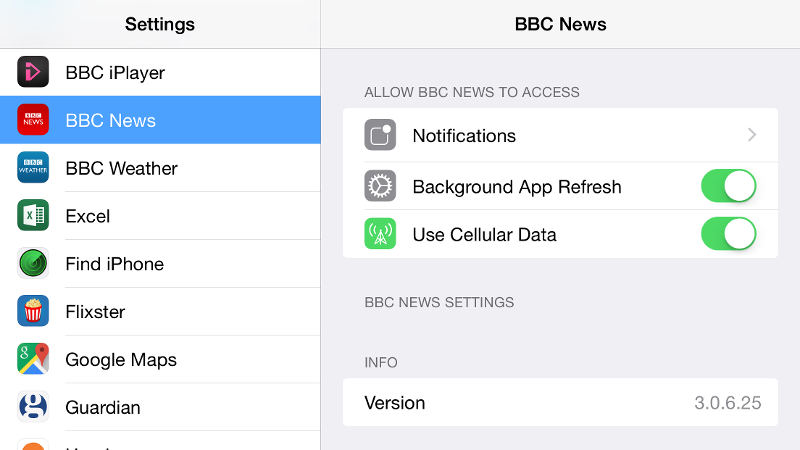The width and height of the screenshot is (800, 450).
Task: Open Find iPhone settings row
Action: [160, 264]
